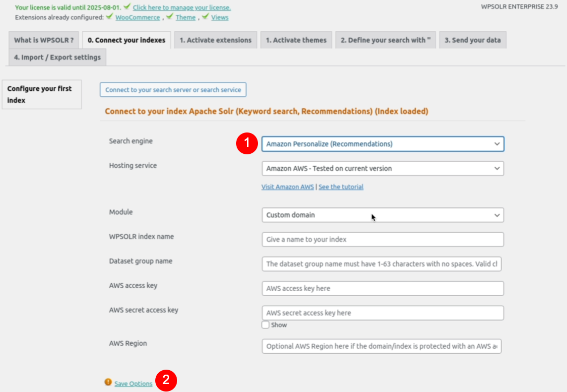This screenshot has height=392, width=567.
Task: Click the Save Options link
Action: coord(133,384)
